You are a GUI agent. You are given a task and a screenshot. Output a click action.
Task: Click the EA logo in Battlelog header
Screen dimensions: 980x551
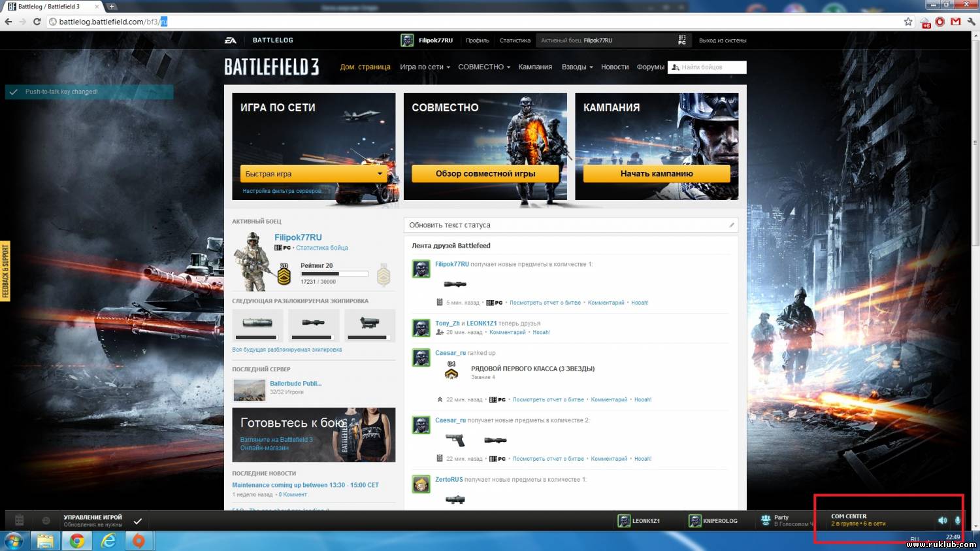coord(231,41)
